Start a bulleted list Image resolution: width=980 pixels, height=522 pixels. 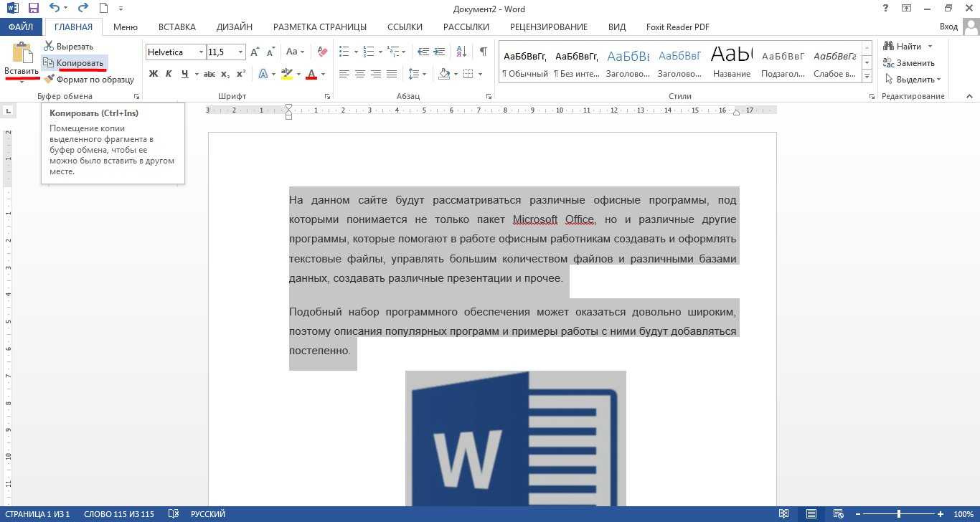coord(344,52)
